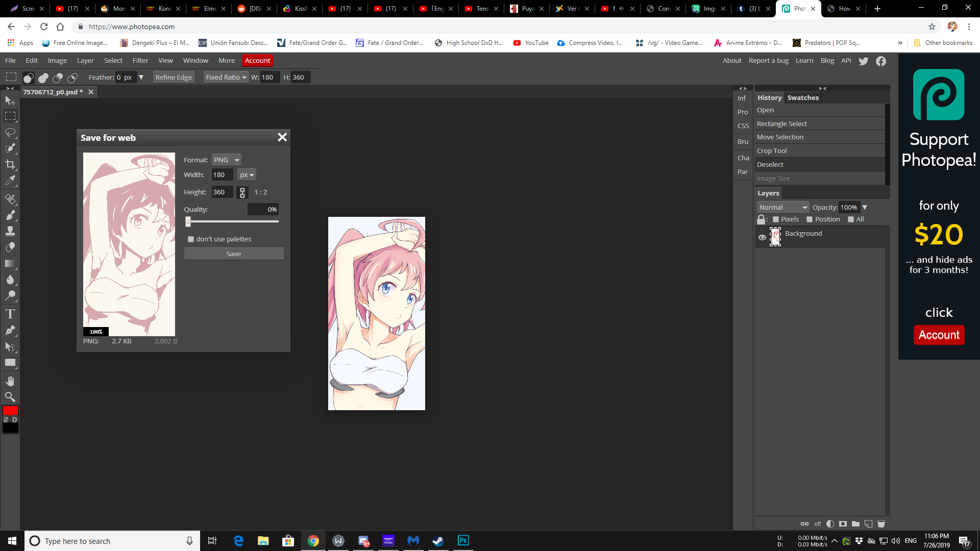Click Save in Save for web dialog
Screen dimensions: 980x551
[x=234, y=254]
